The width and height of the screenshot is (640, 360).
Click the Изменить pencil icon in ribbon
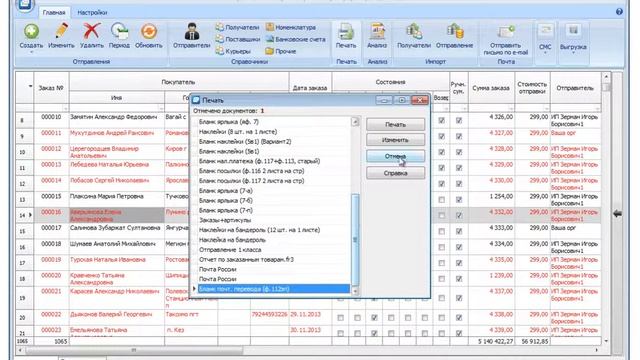coord(61,32)
